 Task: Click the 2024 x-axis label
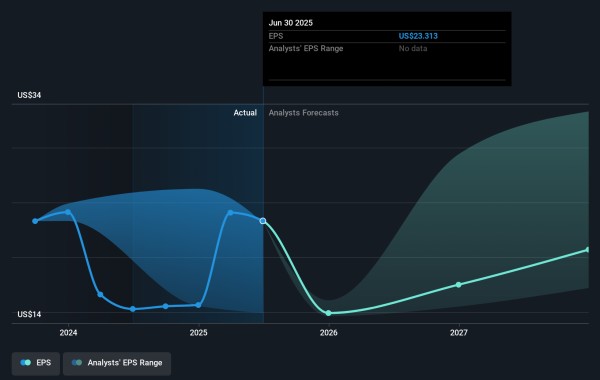(68, 333)
